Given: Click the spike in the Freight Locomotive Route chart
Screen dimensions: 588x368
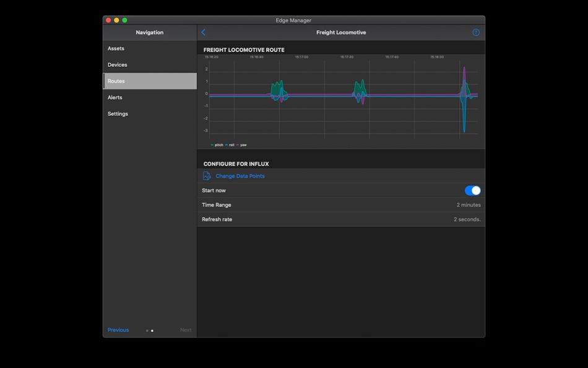Looking at the screenshot, I should coord(464,93).
